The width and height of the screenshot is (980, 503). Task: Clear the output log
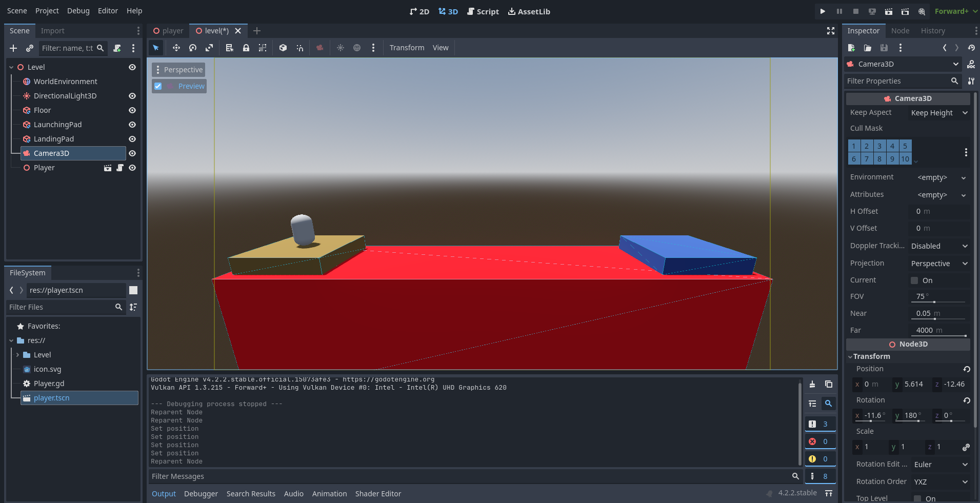pos(812,384)
